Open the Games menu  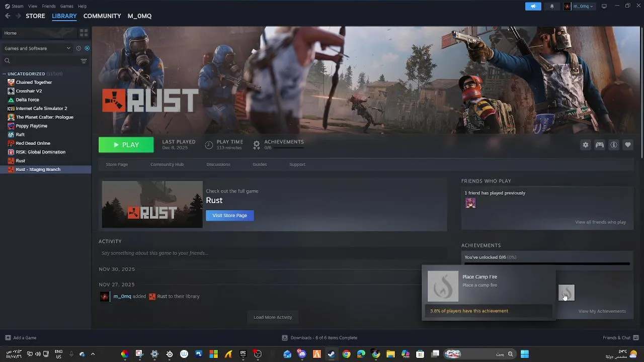[x=66, y=6]
